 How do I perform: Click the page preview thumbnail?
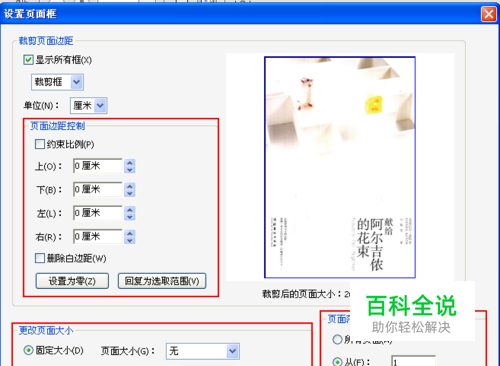click(340, 167)
